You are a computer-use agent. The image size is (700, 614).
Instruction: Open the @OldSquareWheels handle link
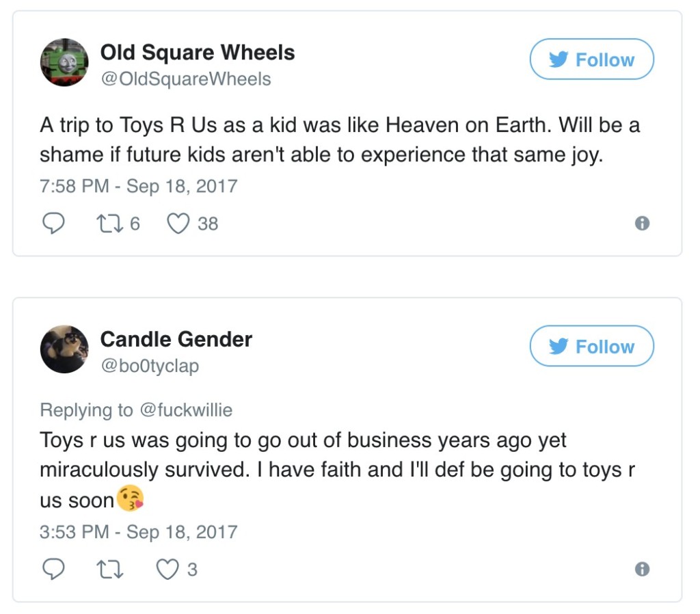coord(185,79)
